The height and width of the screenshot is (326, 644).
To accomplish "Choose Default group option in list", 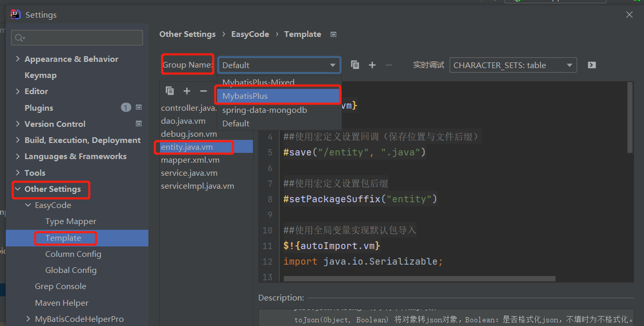I will (x=279, y=123).
